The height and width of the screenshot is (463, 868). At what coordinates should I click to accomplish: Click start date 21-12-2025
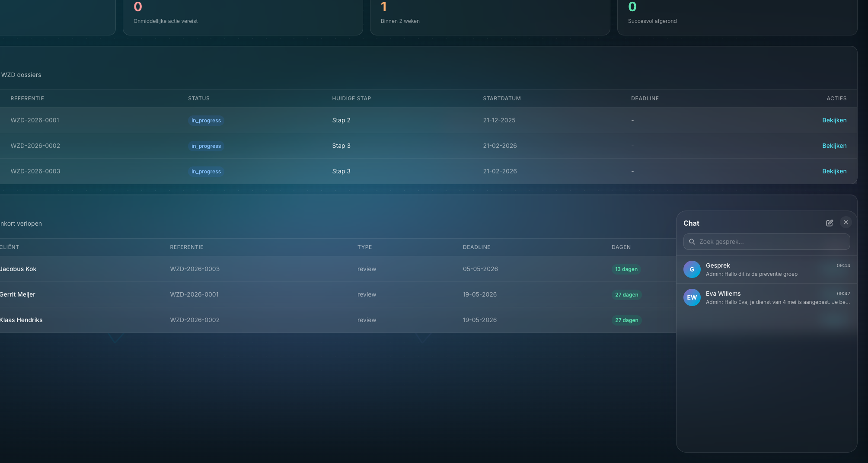point(499,120)
